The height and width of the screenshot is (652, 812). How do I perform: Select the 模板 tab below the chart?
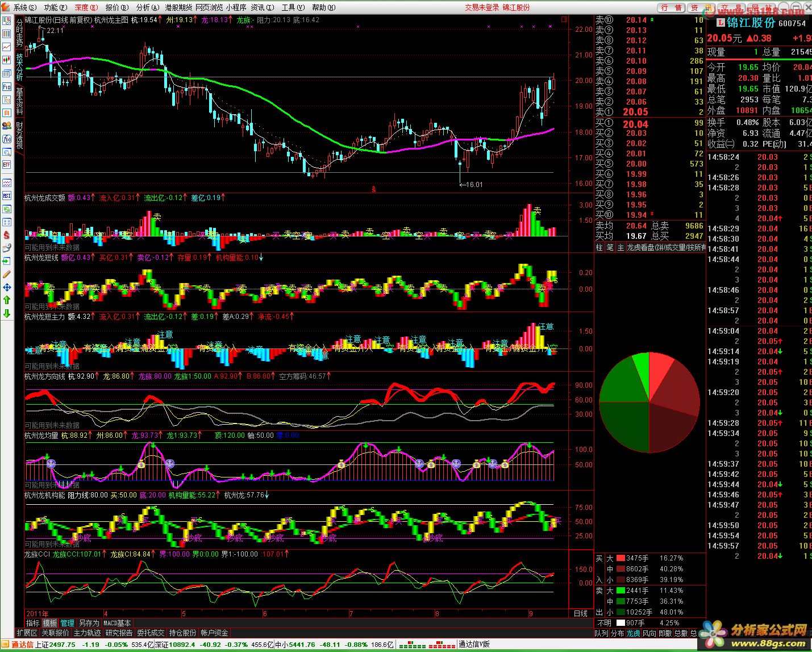click(x=50, y=623)
